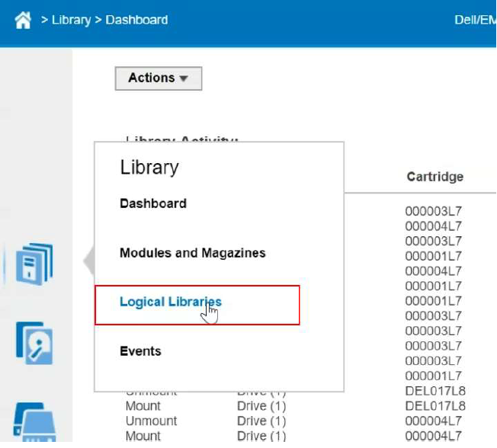497x448 pixels.
Task: Click the first DEL017L8 cartridge entry
Action: (435, 391)
